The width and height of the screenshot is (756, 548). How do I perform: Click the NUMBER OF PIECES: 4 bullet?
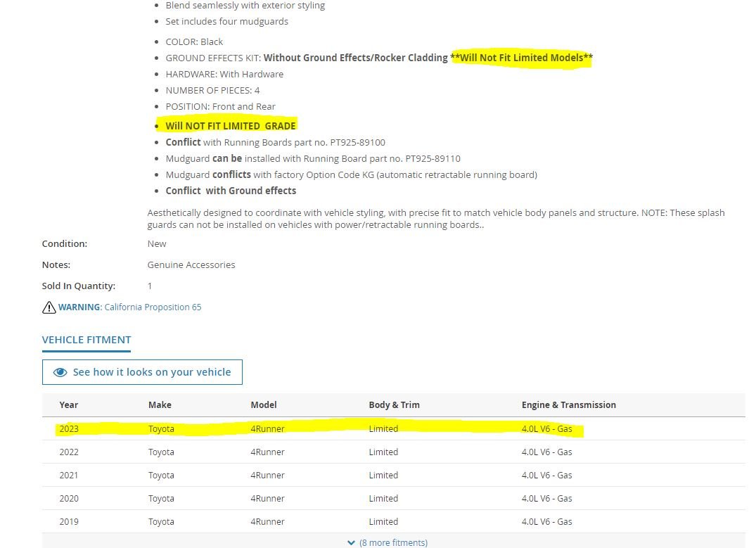(212, 90)
